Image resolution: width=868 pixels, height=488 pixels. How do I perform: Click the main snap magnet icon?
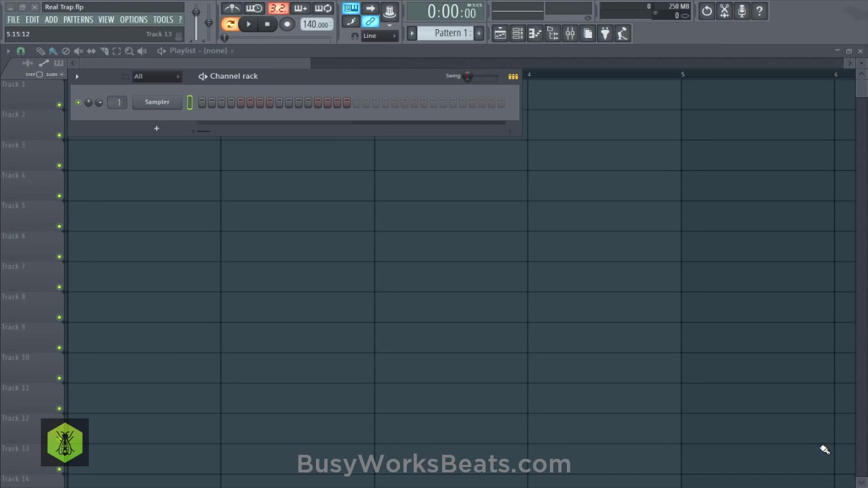point(355,36)
